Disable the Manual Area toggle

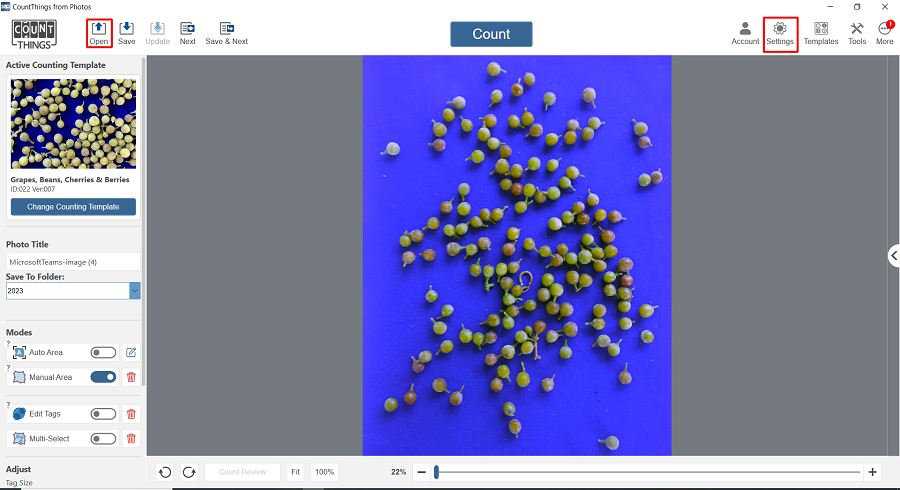pyautogui.click(x=103, y=377)
